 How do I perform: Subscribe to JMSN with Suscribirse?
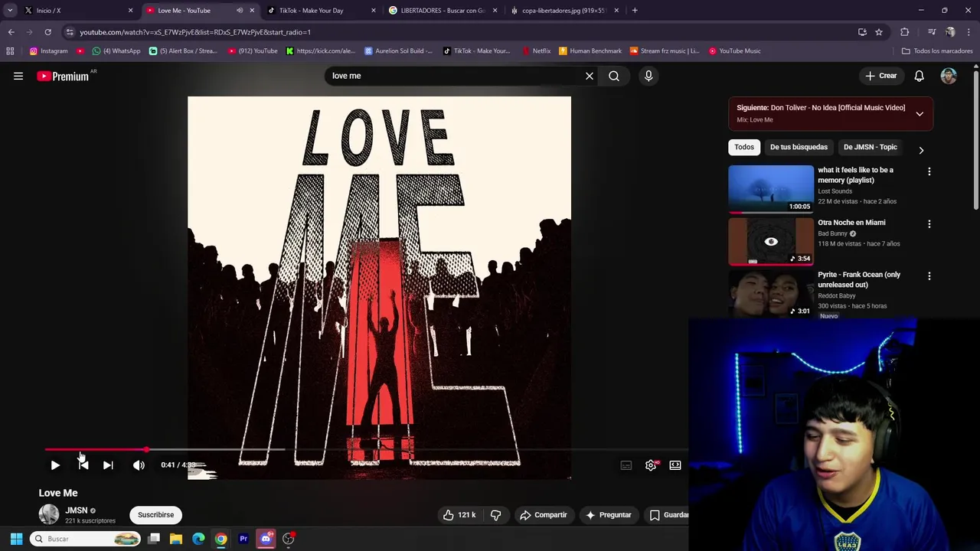tap(155, 515)
